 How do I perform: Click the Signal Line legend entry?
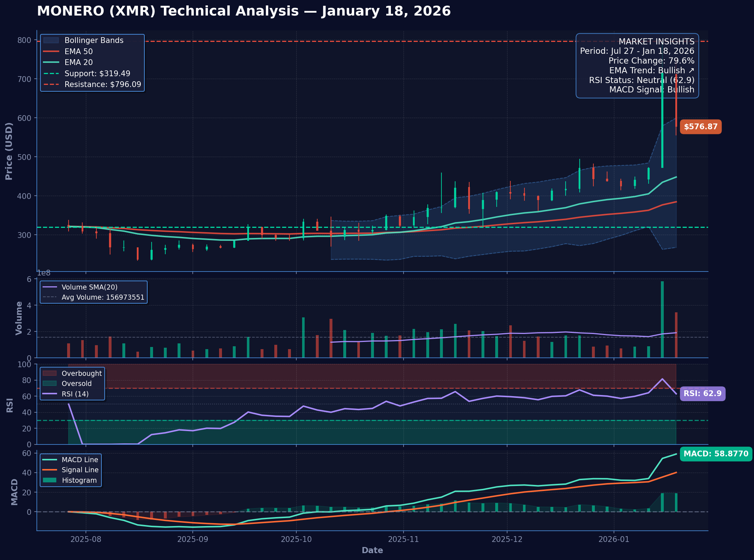(80, 470)
